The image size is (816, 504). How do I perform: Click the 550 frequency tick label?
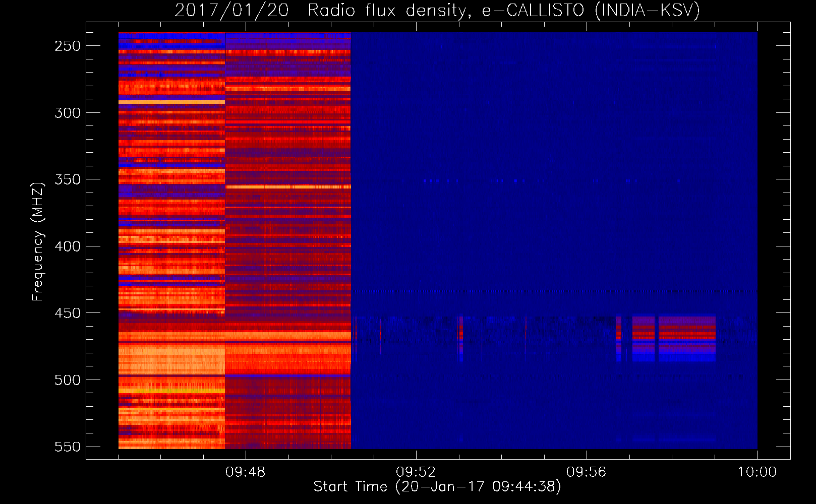(68, 447)
